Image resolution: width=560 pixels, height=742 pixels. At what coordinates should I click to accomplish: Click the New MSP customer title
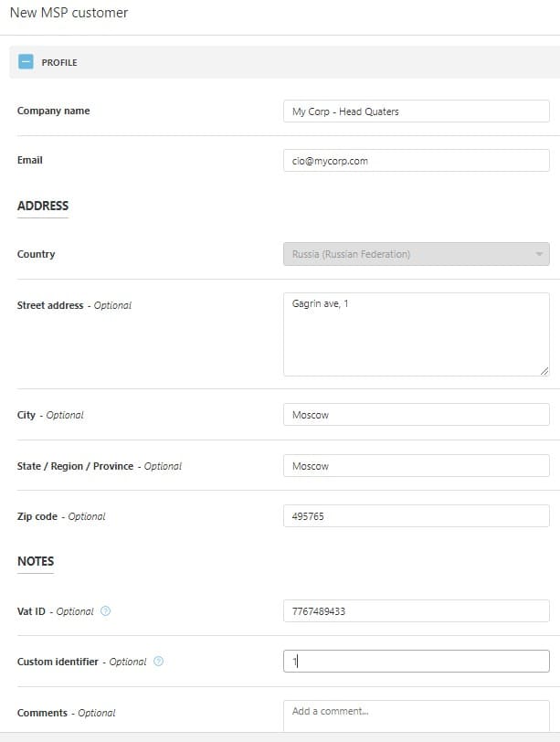click(x=69, y=14)
